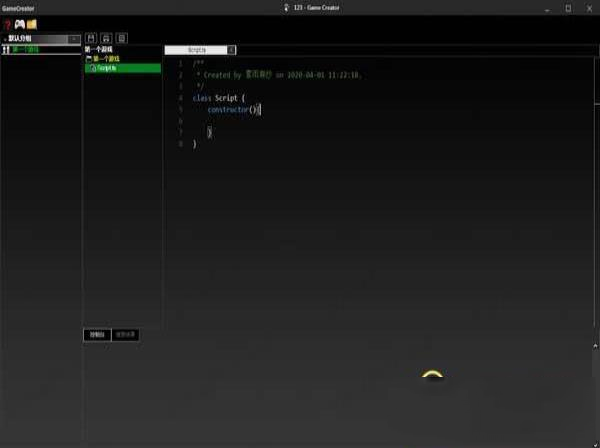The image size is (600, 448).
Task: Click the third icon in script toolbar
Action: pos(122,38)
